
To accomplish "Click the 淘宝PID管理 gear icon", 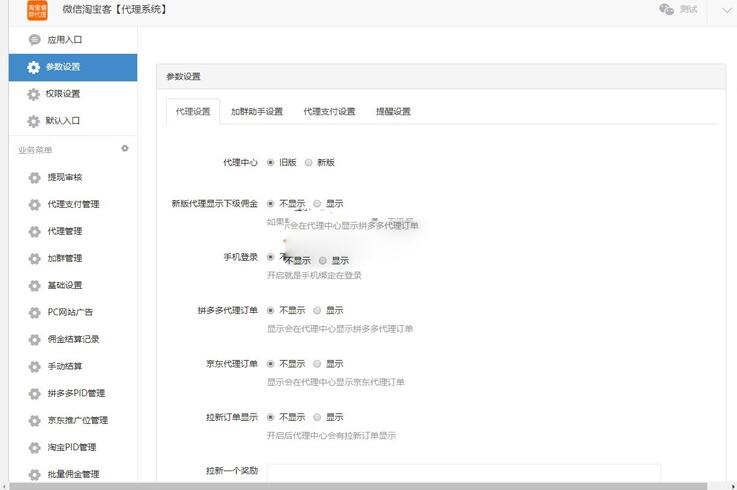I will click(34, 448).
